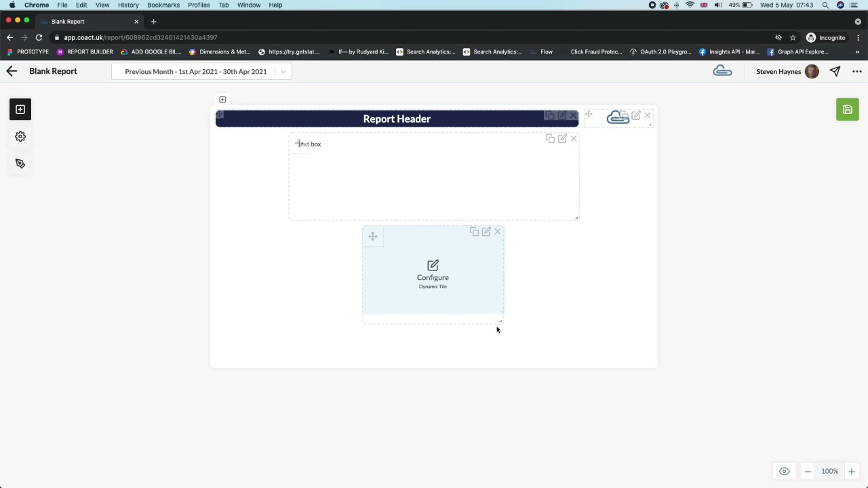Open Wi-Fi status in menu bar
This screenshot has width=868, height=488.
click(690, 5)
